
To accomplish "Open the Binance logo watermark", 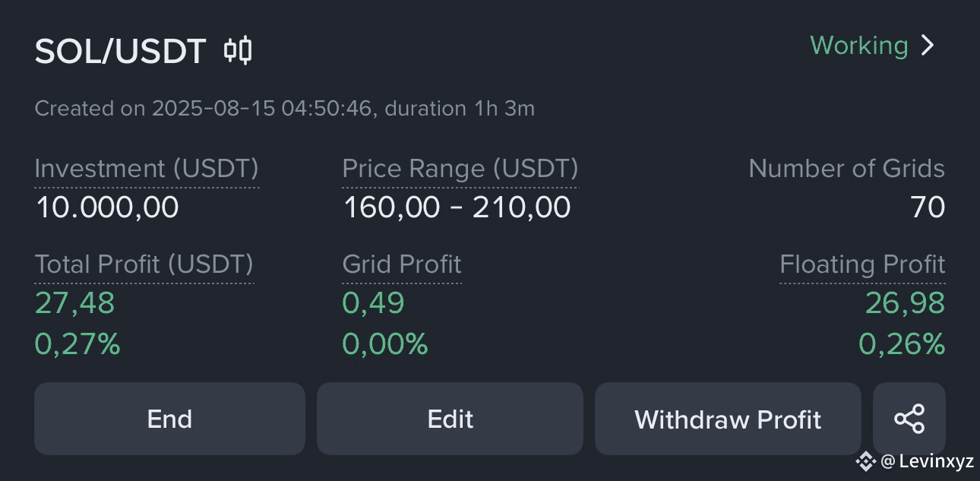I will pyautogui.click(x=865, y=461).
